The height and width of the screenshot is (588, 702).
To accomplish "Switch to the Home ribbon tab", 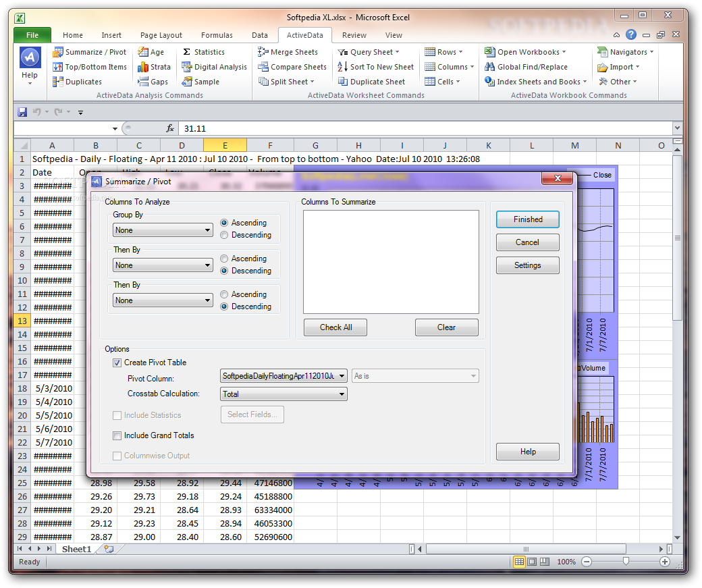I will coord(72,35).
